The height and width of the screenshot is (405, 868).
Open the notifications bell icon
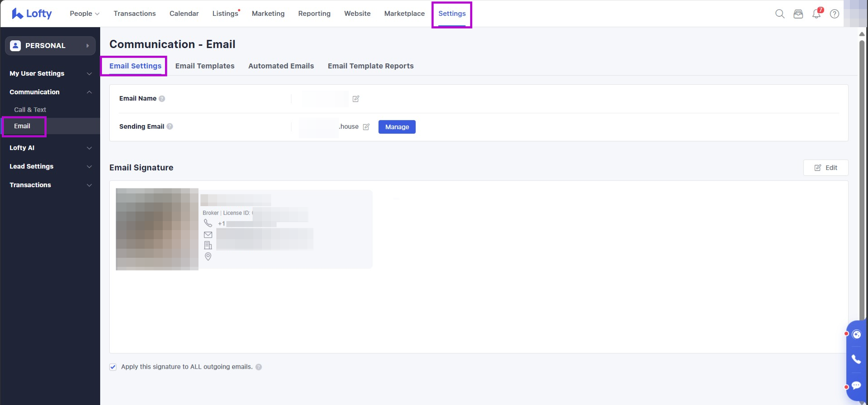click(x=816, y=14)
